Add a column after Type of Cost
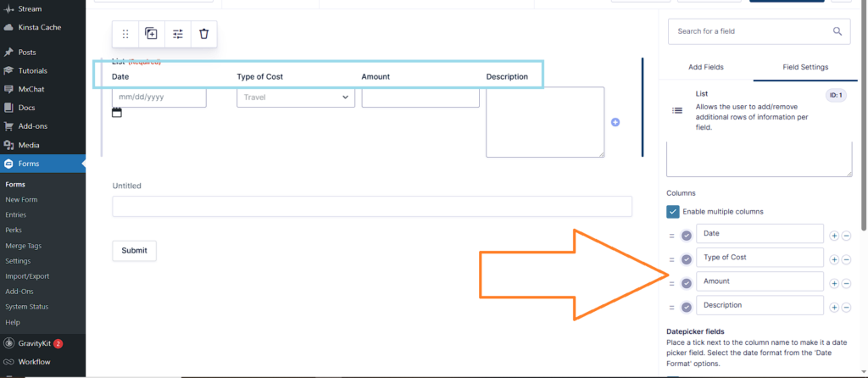 pos(834,260)
